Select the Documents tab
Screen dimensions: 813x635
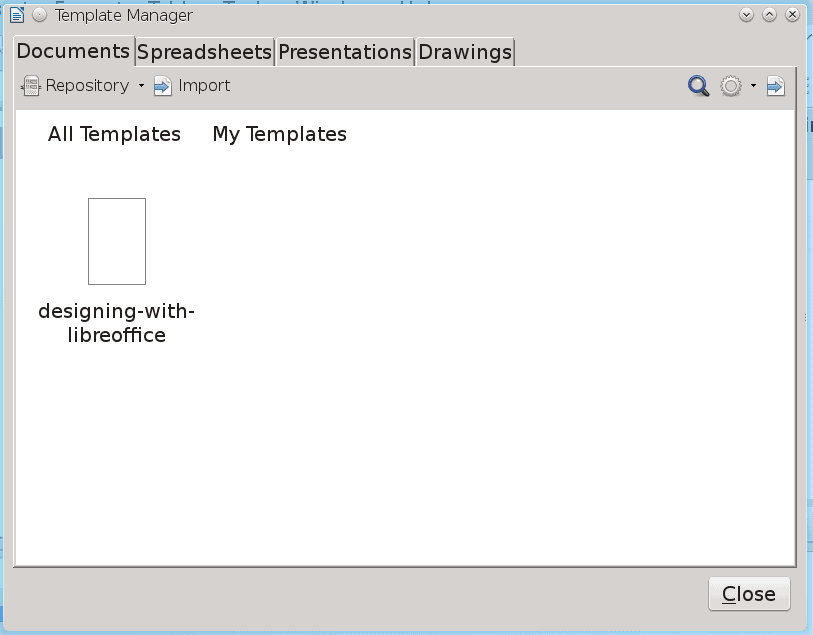click(x=73, y=51)
